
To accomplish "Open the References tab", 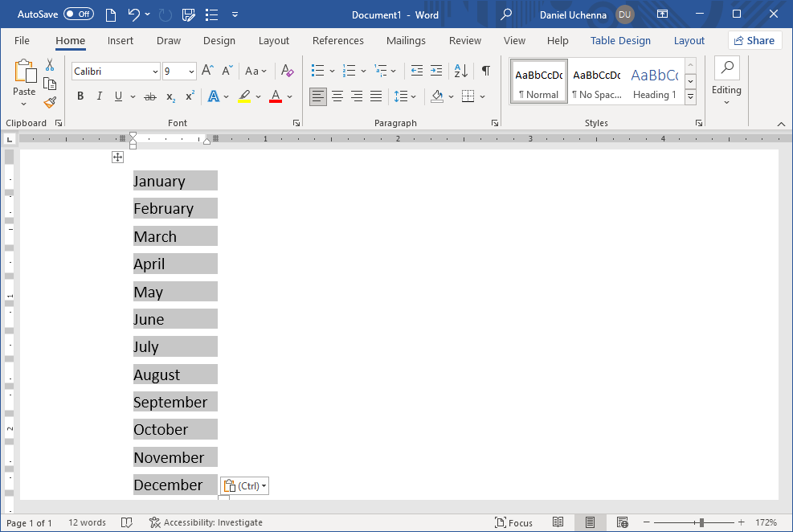I will point(337,41).
